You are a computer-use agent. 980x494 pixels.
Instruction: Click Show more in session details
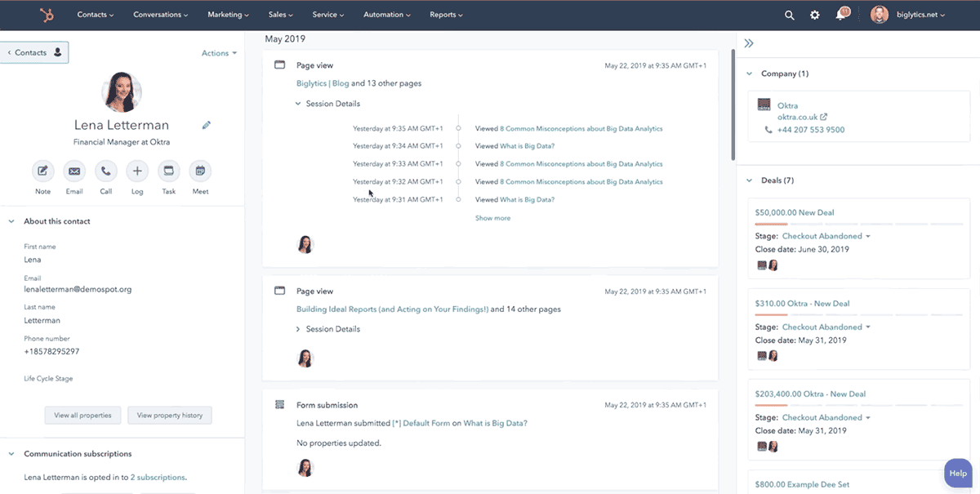[x=492, y=218]
